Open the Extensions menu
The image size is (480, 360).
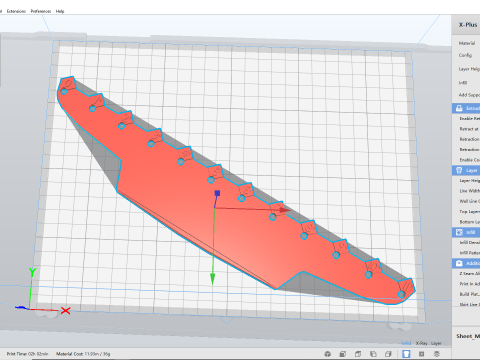click(x=16, y=11)
